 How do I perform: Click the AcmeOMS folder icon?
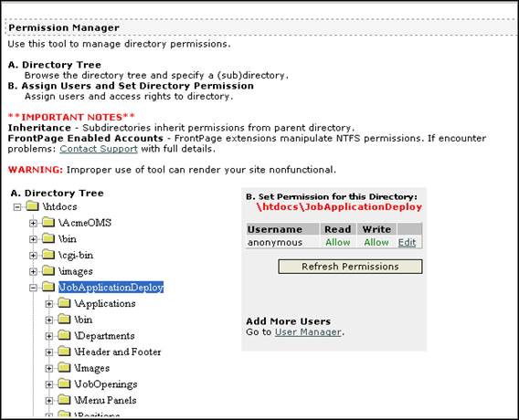tap(48, 222)
